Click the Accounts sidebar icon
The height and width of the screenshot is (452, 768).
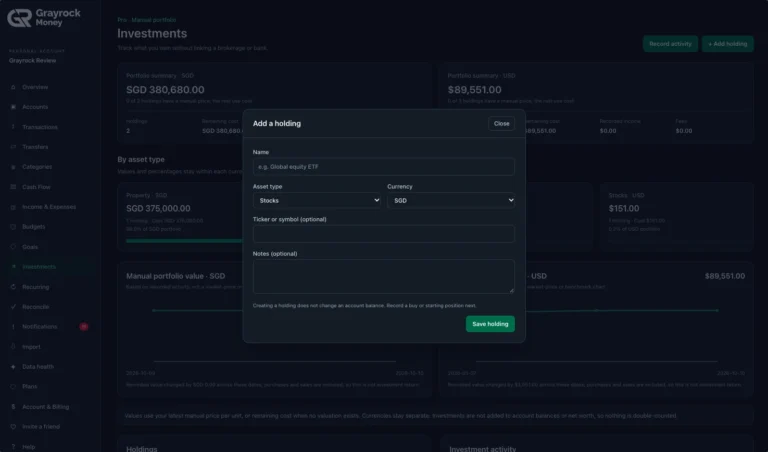[13, 107]
